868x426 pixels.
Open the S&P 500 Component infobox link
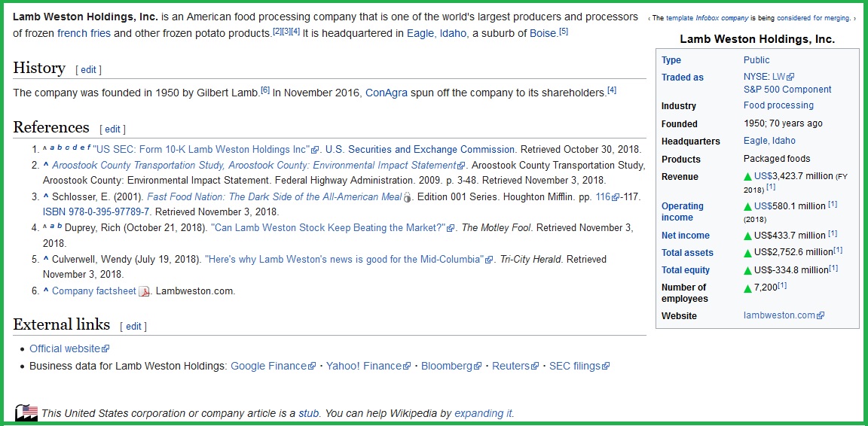click(787, 90)
